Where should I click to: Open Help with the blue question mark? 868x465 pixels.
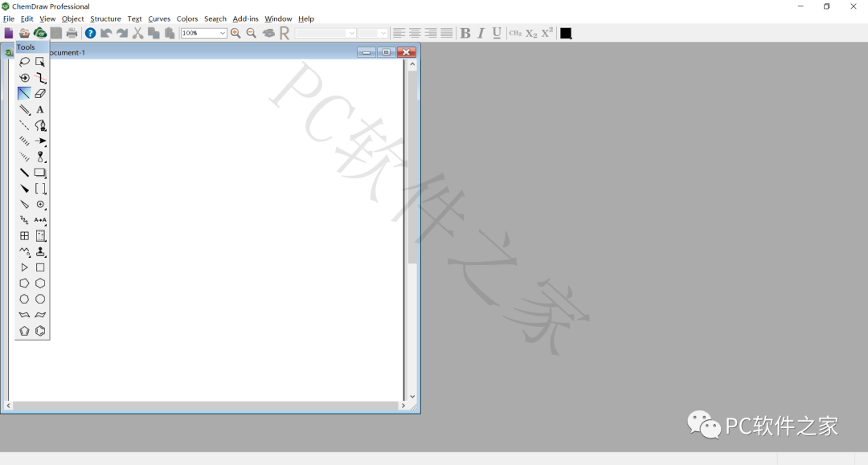90,33
